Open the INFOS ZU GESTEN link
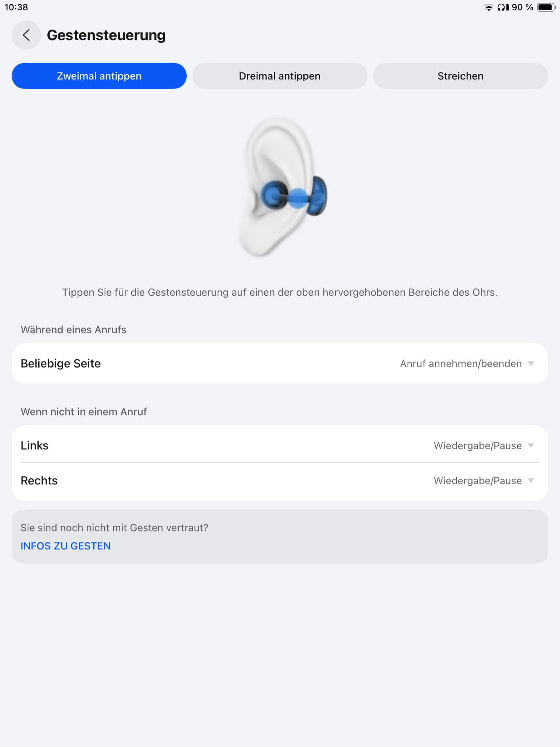Screen dimensions: 560x747 click(x=66, y=546)
